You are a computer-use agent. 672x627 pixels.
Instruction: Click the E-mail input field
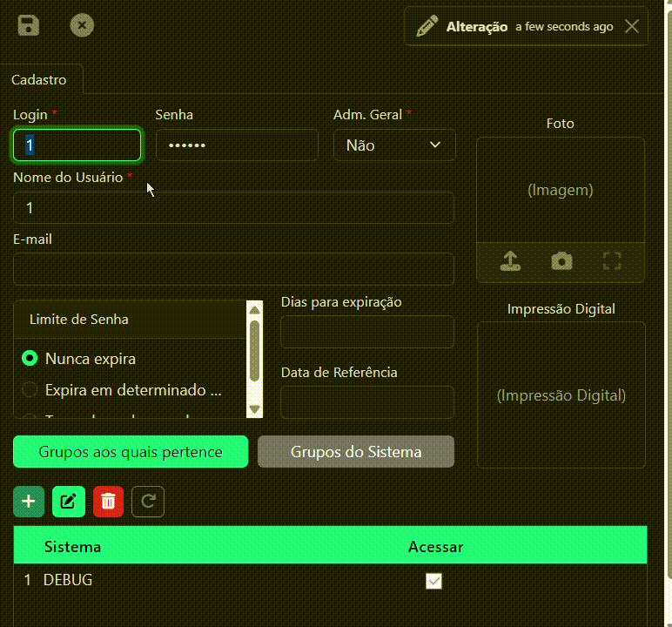tap(233, 269)
